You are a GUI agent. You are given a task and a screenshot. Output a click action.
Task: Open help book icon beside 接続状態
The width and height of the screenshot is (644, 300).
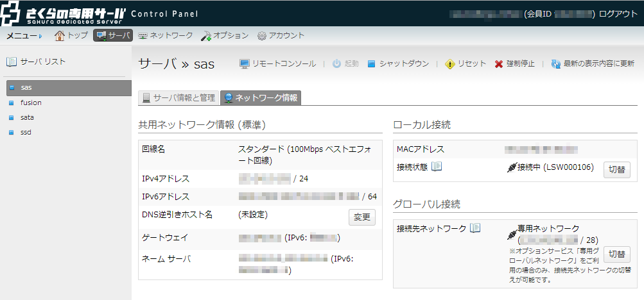[437, 167]
